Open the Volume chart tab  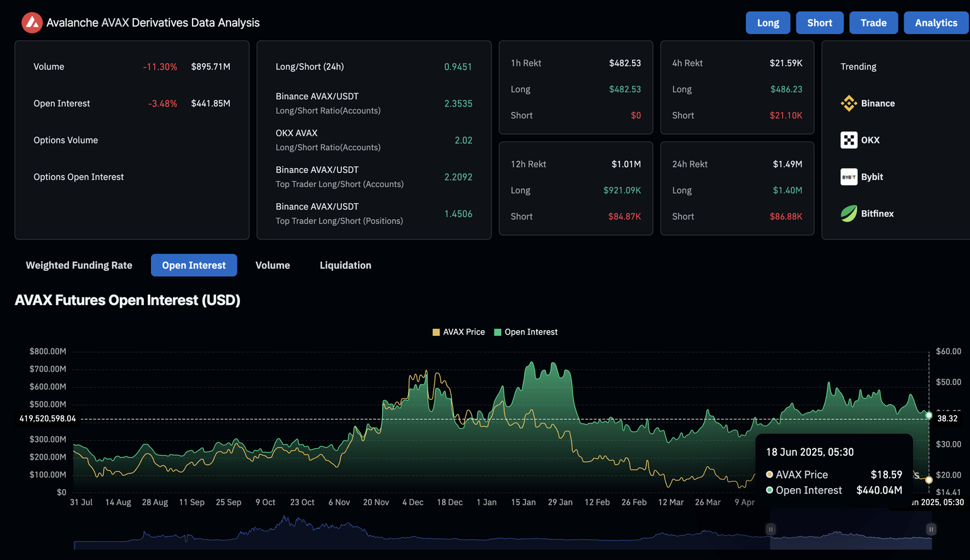(x=273, y=265)
